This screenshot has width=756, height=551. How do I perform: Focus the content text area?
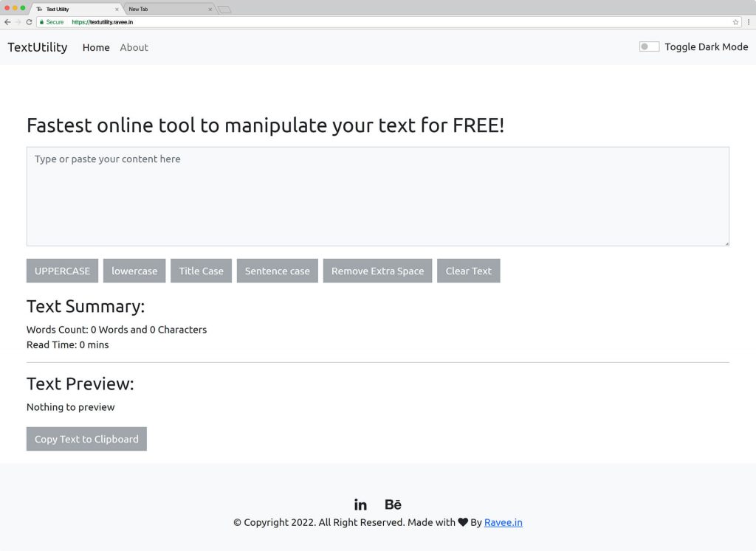click(377, 196)
